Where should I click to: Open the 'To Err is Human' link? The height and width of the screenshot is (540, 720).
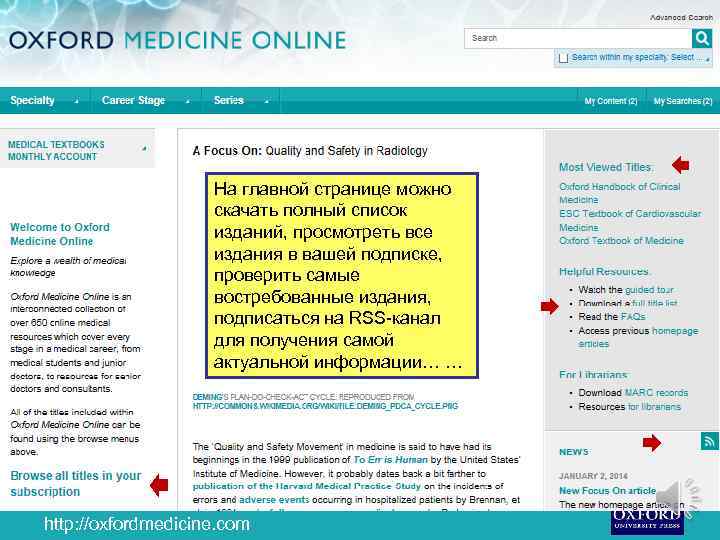[390, 460]
